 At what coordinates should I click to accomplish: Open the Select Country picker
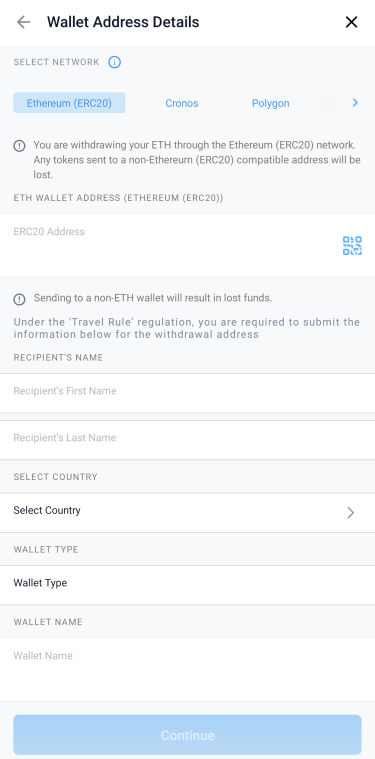pyautogui.click(x=187, y=513)
